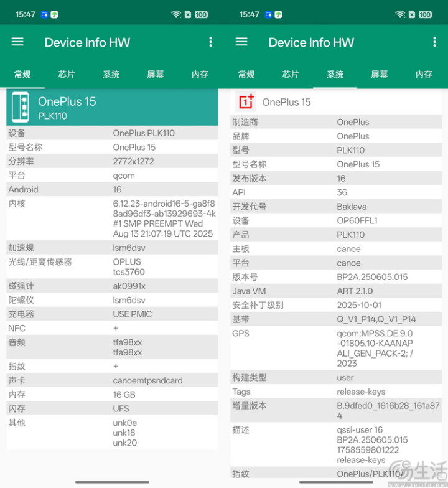Open hamburger menu in right phone screen
The width and height of the screenshot is (448, 488).
tap(241, 42)
